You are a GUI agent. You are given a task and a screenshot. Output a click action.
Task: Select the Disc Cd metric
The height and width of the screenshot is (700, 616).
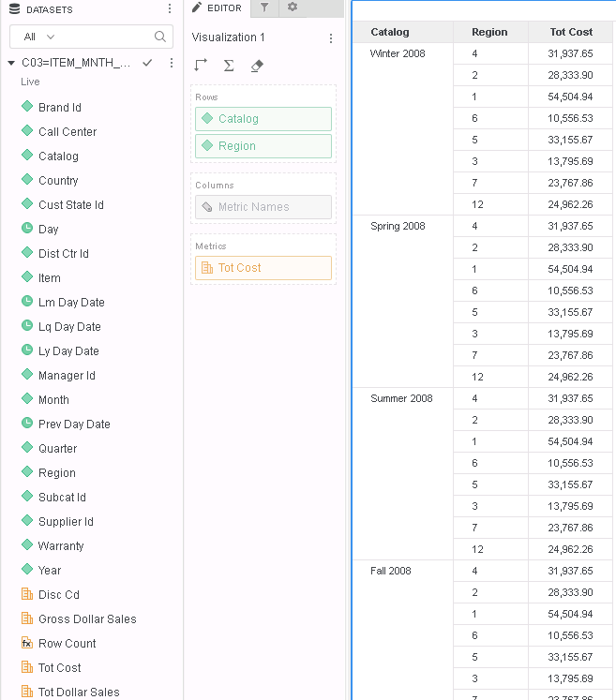(x=59, y=595)
